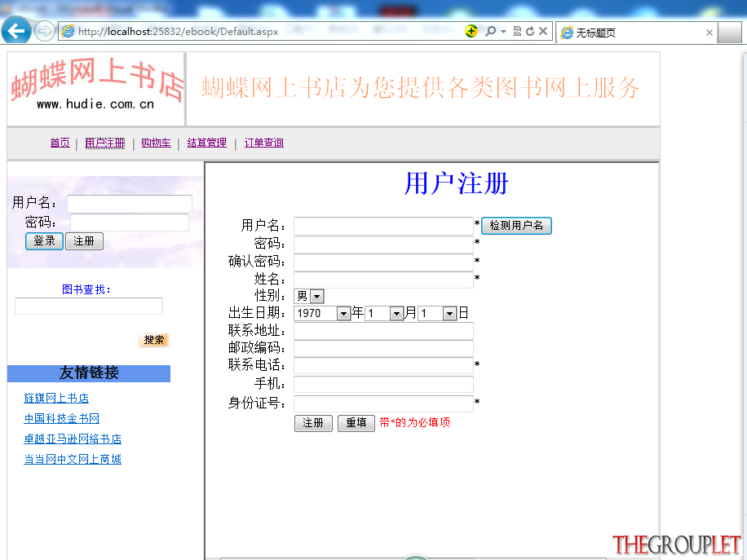This screenshot has width=747, height=560.
Task: Open the birth year dropdown showing 1970
Action: 322,313
